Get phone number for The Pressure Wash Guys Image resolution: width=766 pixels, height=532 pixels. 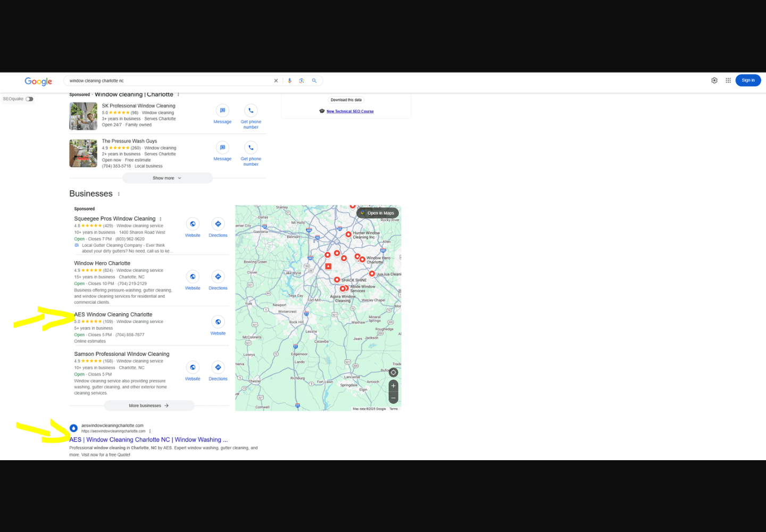(x=251, y=154)
